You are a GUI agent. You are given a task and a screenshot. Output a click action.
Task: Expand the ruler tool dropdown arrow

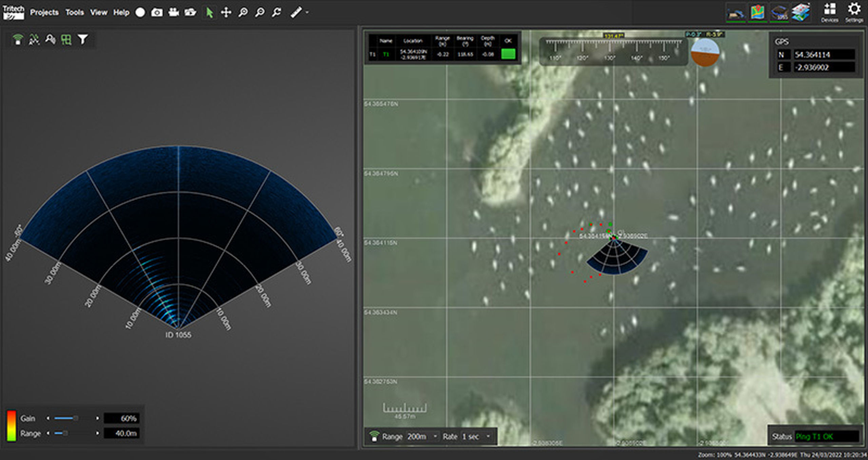pos(307,13)
